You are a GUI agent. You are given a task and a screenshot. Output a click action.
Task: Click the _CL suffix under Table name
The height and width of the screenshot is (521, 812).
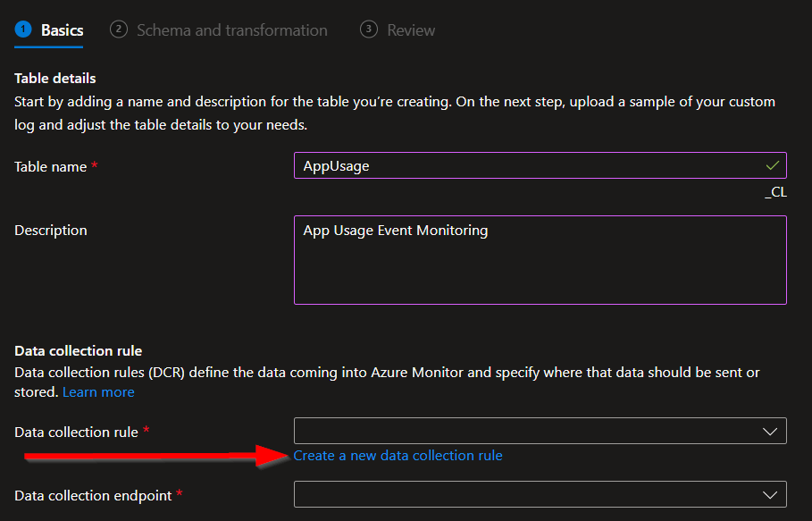775,191
